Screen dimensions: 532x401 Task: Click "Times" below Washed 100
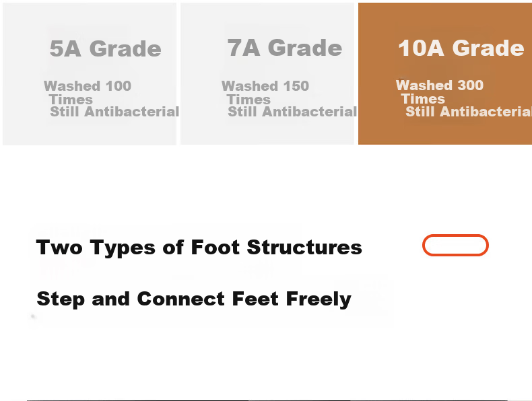71,100
